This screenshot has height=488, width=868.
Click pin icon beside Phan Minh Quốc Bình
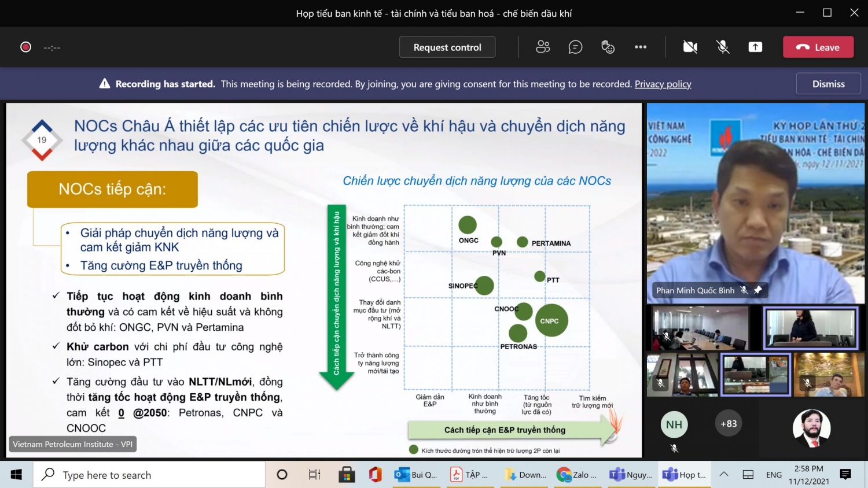pos(758,290)
